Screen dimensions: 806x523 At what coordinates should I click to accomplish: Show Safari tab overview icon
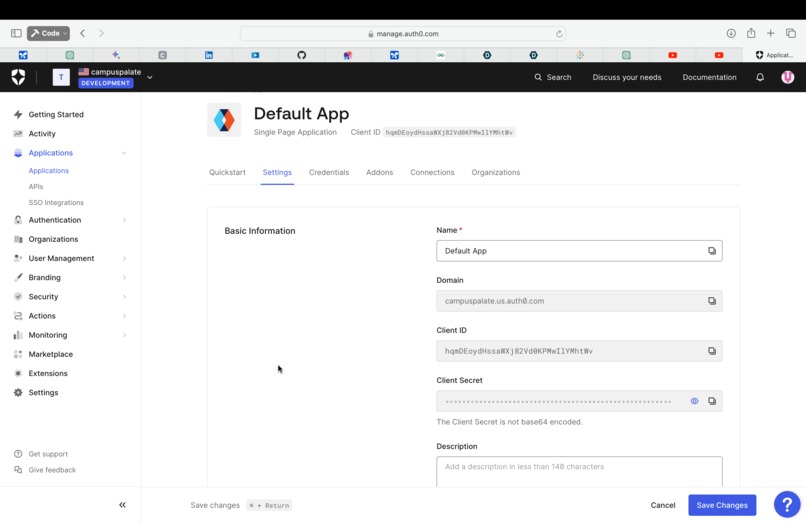pos(791,33)
